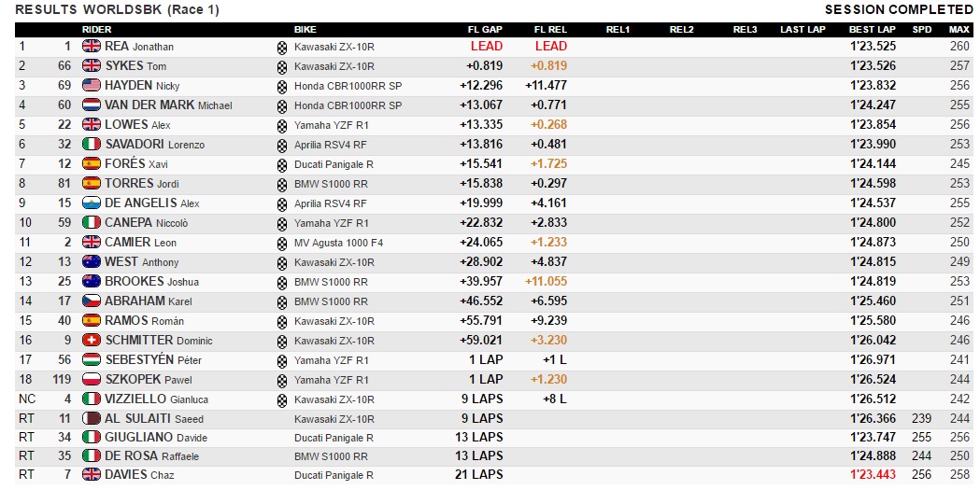Click Davies' red best lap time 1'23.443
Viewport: 980px width, 490px height.
tap(872, 475)
